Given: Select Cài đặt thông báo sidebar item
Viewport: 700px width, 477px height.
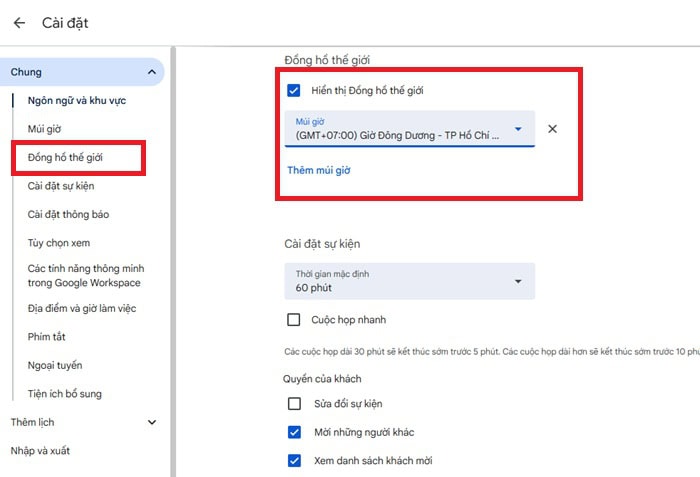Looking at the screenshot, I should [x=68, y=214].
